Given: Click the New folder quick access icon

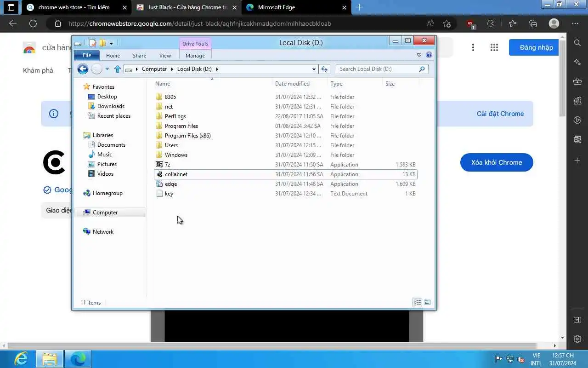Looking at the screenshot, I should coord(102,43).
